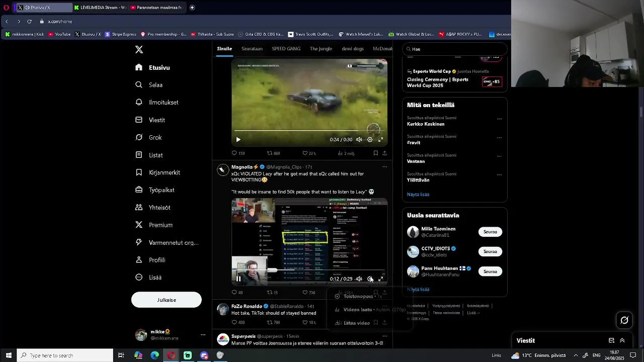This screenshot has height=362, width=644.
Task: Open Profiili page
Action: click(x=150, y=260)
